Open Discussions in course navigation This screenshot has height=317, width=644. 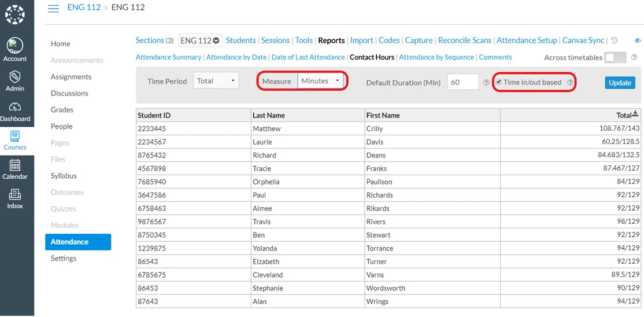click(69, 93)
